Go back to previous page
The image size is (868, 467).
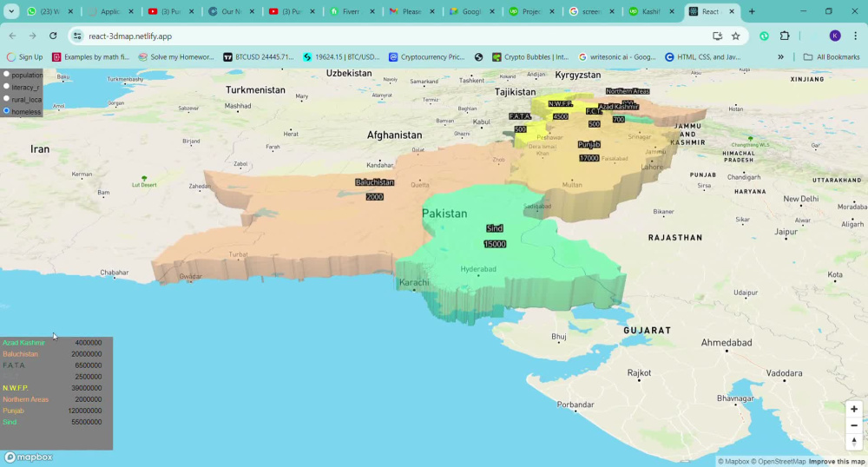pyautogui.click(x=12, y=36)
